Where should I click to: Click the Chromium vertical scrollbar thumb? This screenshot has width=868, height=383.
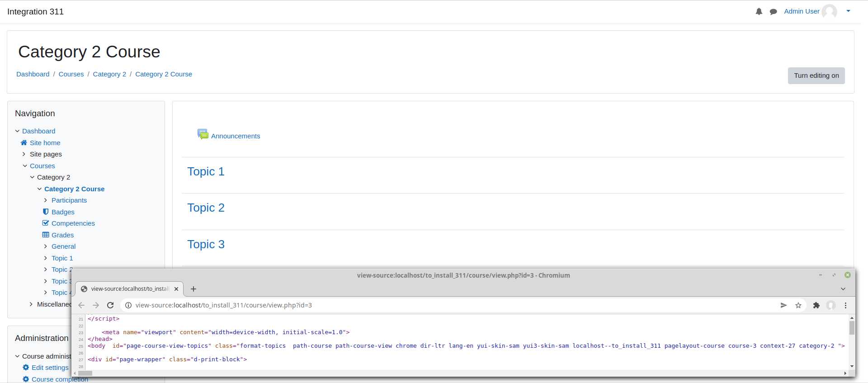point(852,328)
